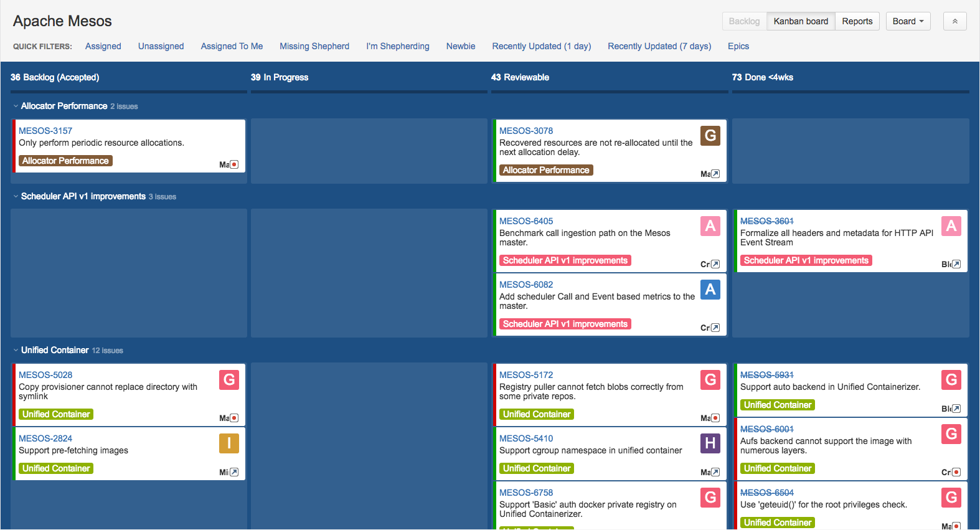Click the issue type icon on MESOS-2824
Viewport: 980px width, 530px height.
235,472
